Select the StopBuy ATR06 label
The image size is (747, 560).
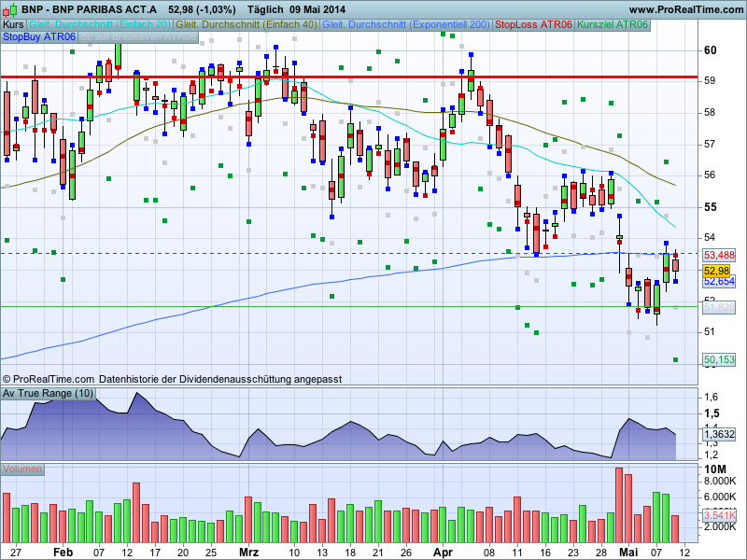[39, 36]
